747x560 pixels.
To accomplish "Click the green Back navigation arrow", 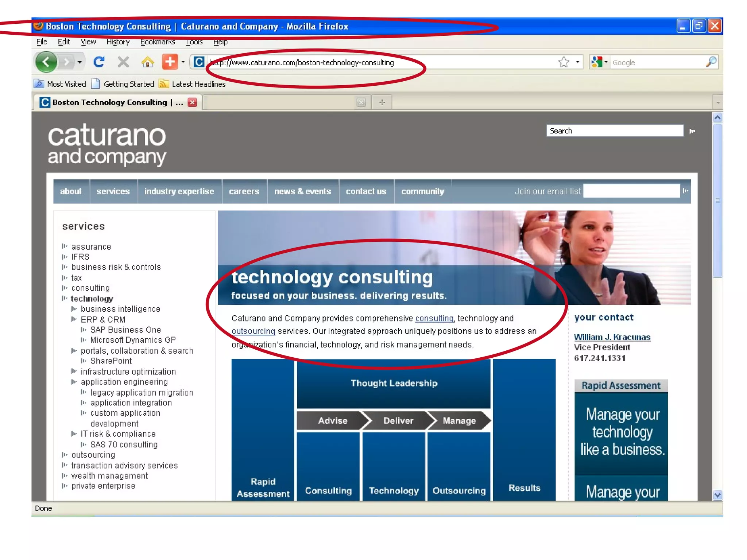I will click(x=46, y=62).
